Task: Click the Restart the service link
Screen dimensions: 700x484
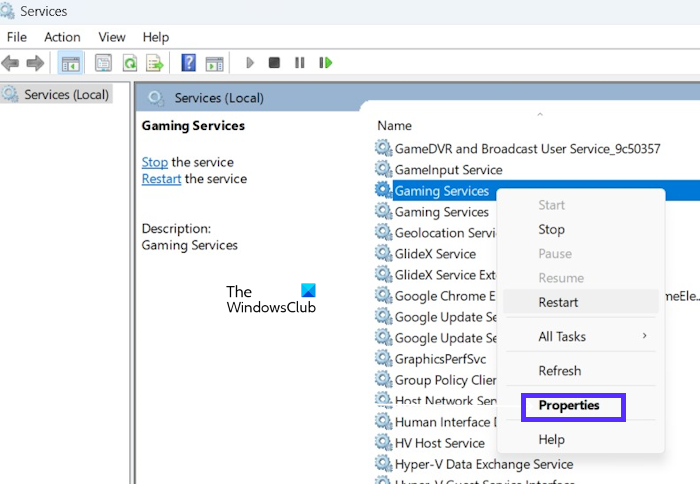Action: [161, 179]
